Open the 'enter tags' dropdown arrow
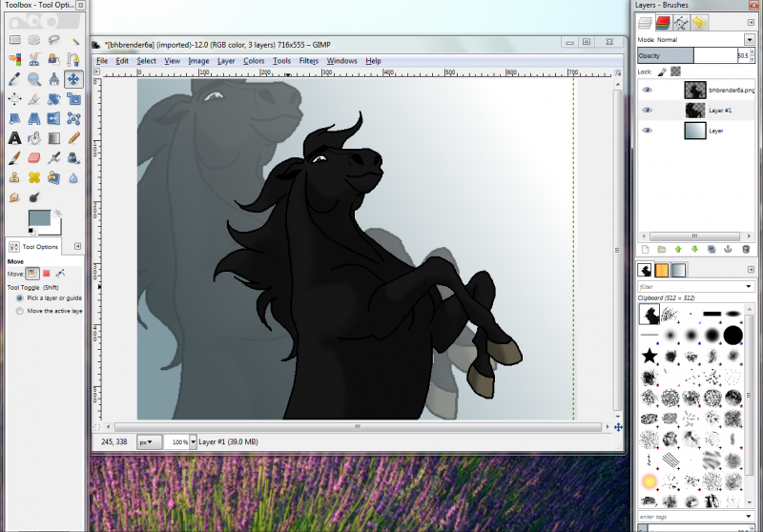763x532 pixels. click(749, 517)
